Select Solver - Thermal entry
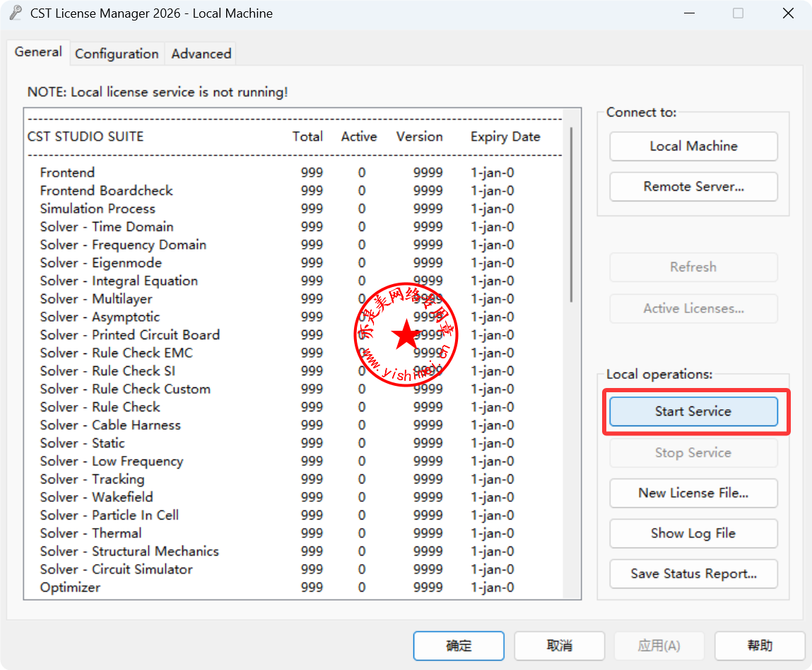 point(90,533)
